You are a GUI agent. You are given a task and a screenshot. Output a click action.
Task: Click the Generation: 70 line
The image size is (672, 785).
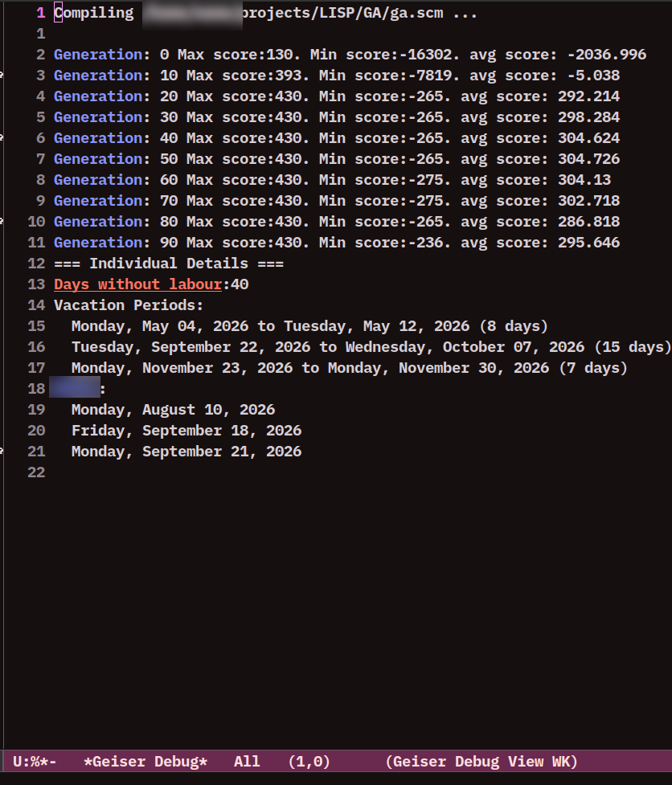tap(337, 201)
